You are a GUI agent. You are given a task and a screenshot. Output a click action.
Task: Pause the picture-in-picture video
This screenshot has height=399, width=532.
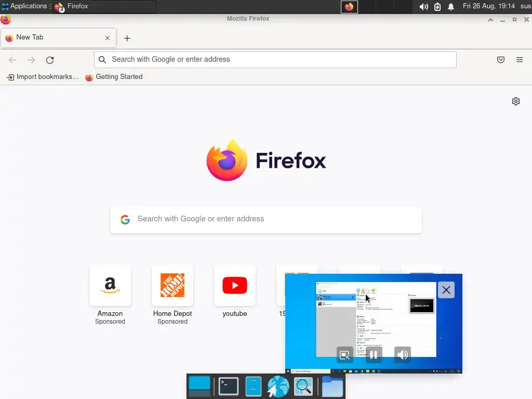(x=374, y=355)
